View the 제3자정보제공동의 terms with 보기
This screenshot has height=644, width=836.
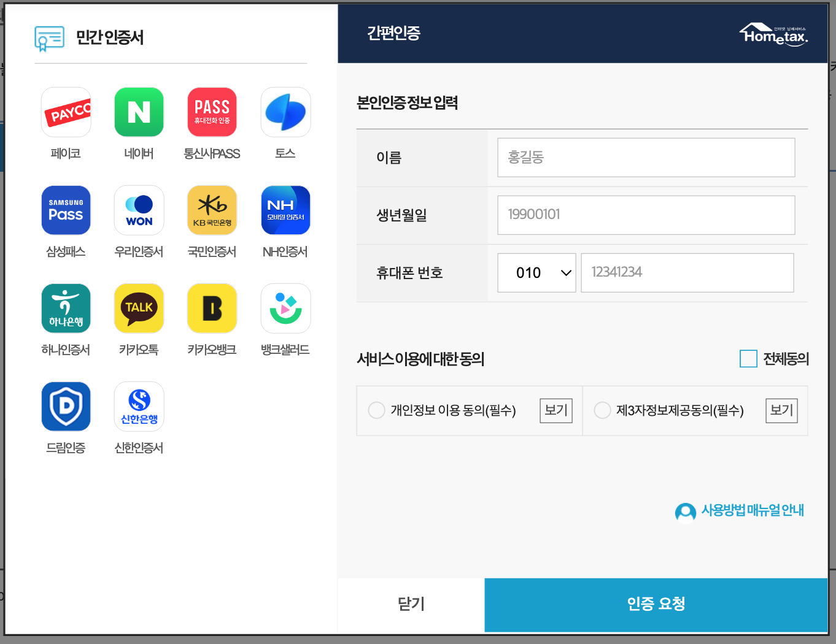coord(781,410)
